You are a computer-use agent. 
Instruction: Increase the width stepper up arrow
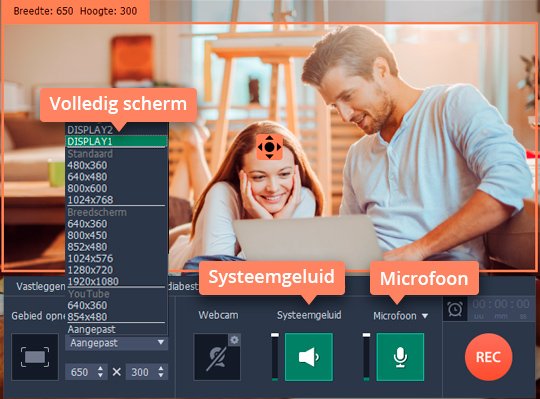(x=100, y=368)
